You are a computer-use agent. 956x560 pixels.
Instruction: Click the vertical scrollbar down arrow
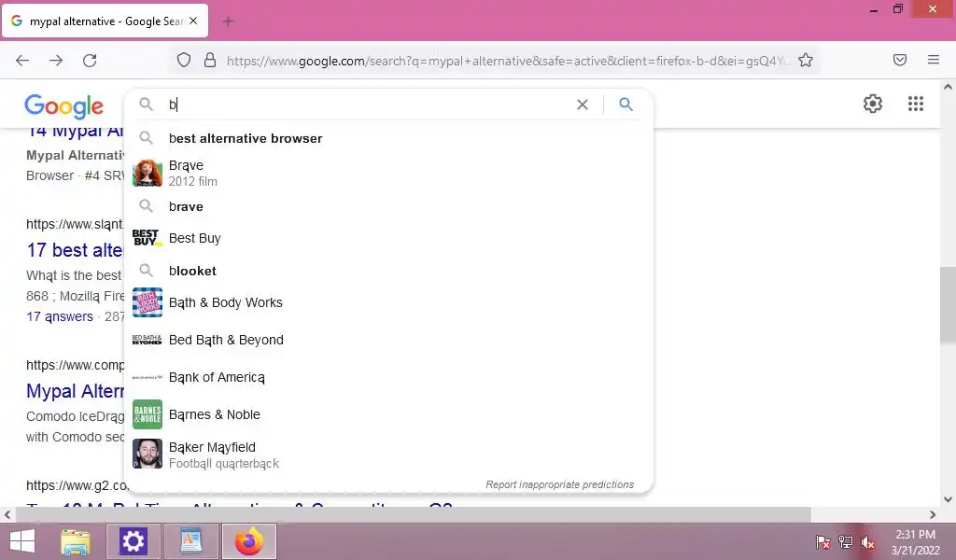coord(948,499)
